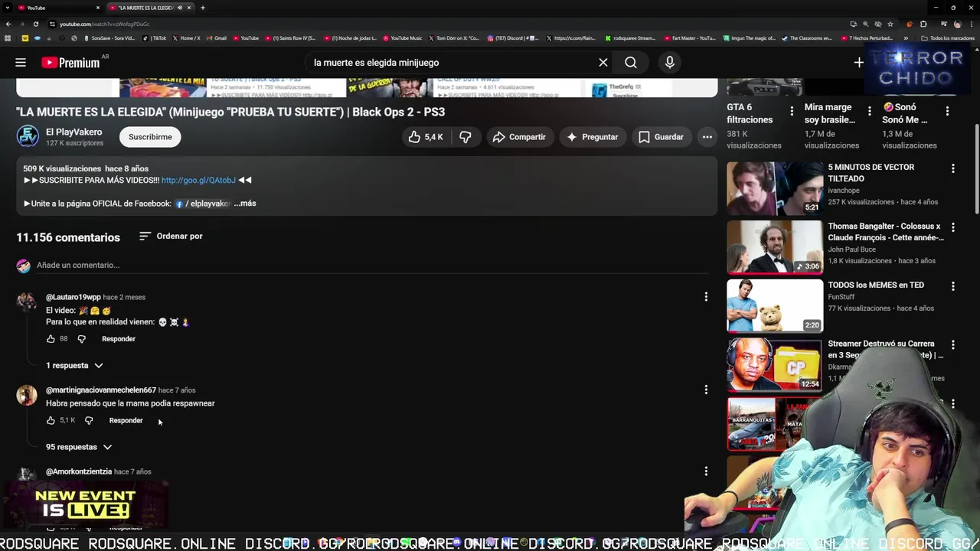Dislike Lautaro19wpp's comment

click(82, 339)
